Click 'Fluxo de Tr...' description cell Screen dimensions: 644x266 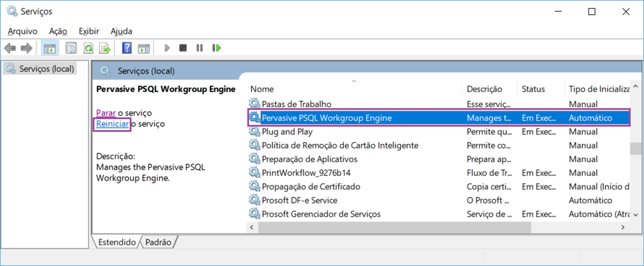tap(489, 173)
